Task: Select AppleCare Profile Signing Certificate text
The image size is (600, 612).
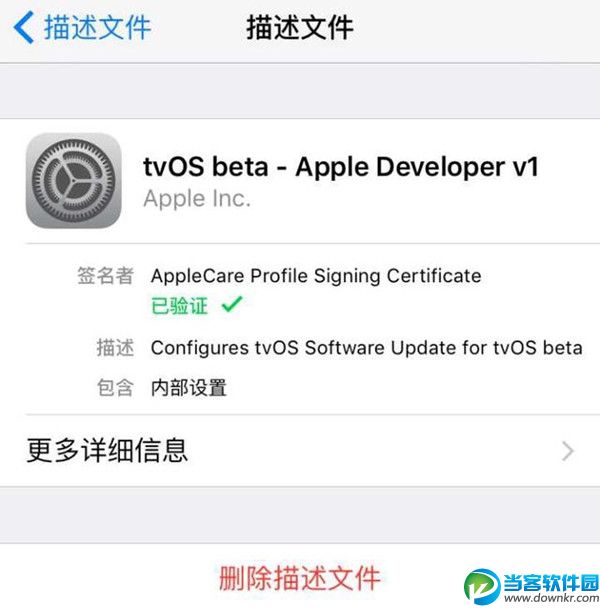Action: tap(316, 276)
